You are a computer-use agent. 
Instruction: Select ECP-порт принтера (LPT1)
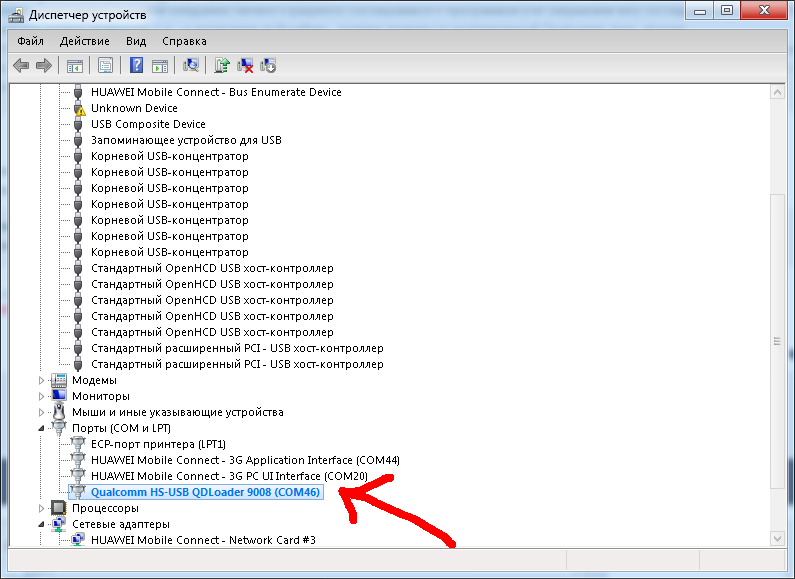[x=158, y=444]
